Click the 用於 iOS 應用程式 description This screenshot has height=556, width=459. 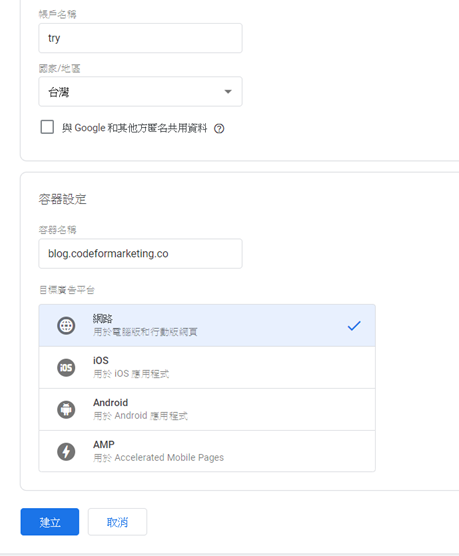coord(131,374)
